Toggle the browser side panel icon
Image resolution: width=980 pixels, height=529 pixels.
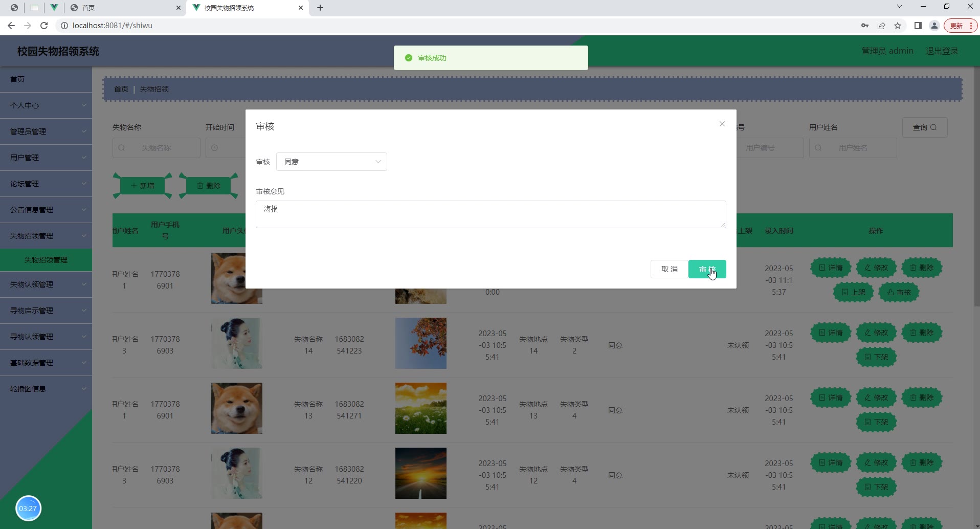(x=918, y=26)
